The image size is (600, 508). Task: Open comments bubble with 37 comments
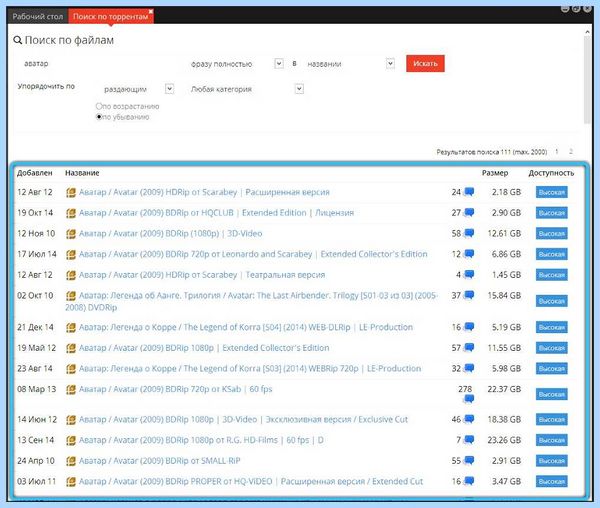click(469, 295)
